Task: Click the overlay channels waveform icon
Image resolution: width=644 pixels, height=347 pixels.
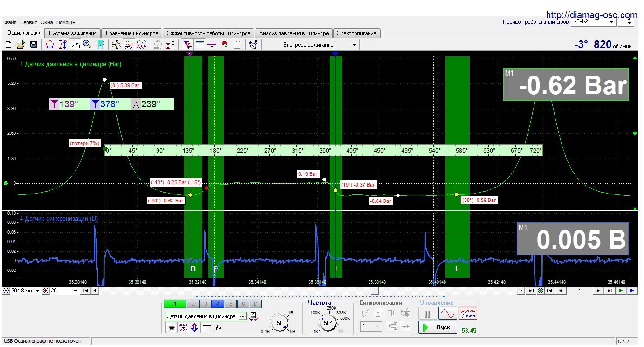Action: (116, 45)
